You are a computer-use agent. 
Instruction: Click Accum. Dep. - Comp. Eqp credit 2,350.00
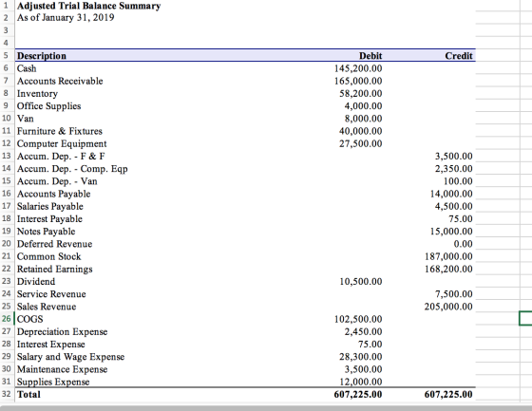point(454,169)
